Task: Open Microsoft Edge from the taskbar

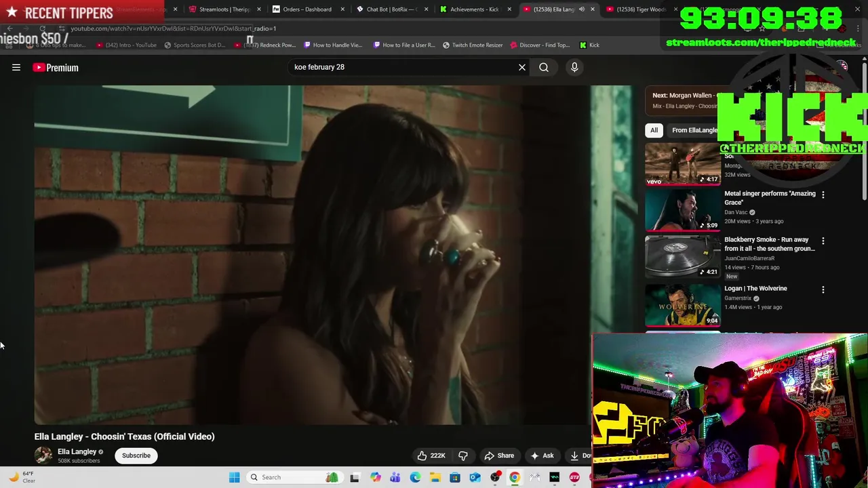Action: 415,477
